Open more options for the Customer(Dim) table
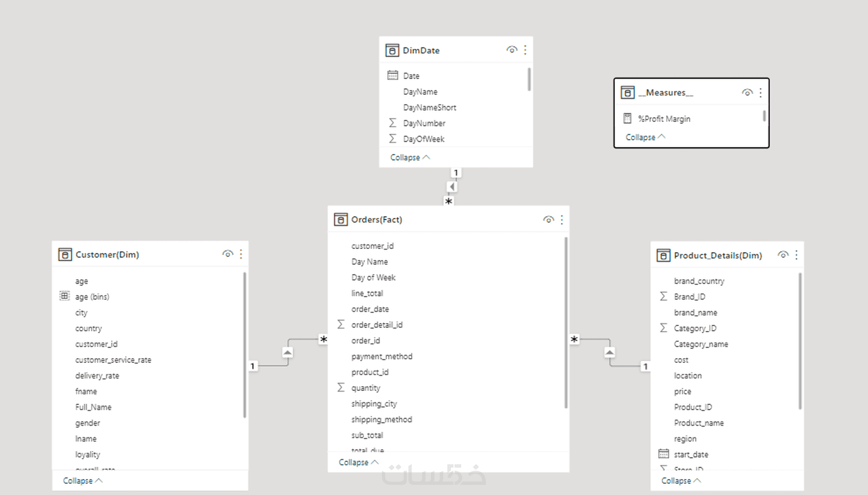Viewport: 868px width, 495px height. (241, 254)
